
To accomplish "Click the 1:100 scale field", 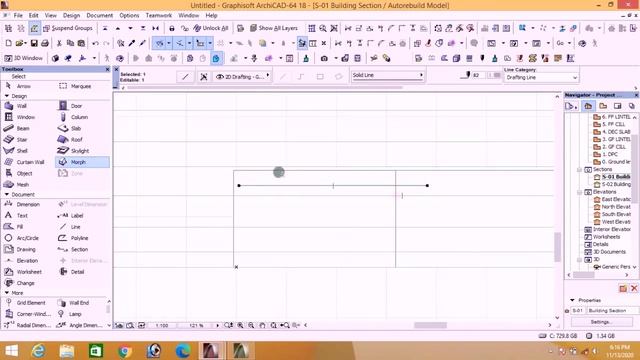I will (x=162, y=325).
